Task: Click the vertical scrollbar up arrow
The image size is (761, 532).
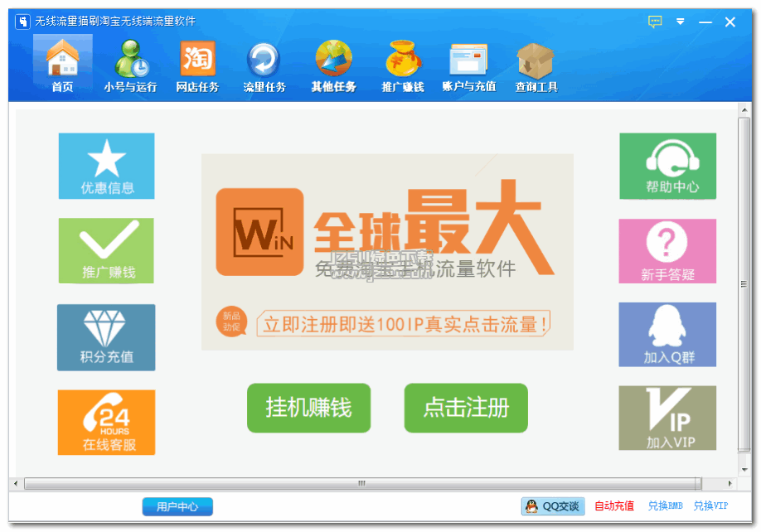Action: [744, 110]
